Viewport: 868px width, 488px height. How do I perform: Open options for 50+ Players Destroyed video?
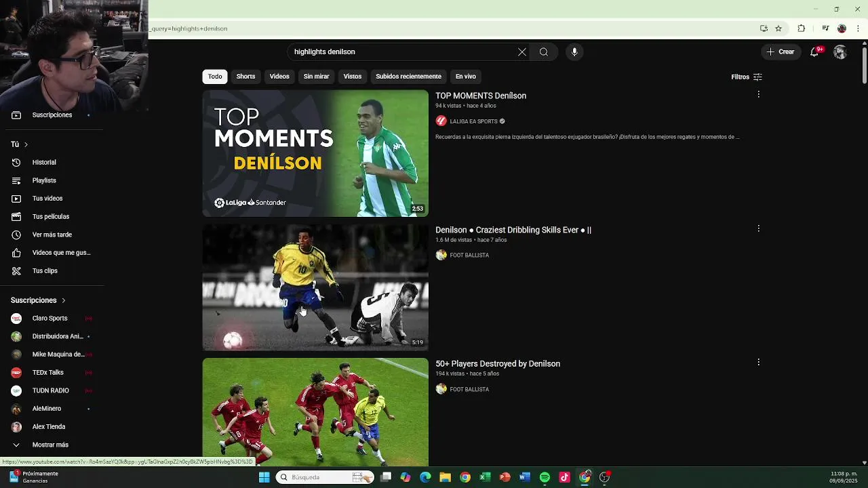(x=758, y=363)
